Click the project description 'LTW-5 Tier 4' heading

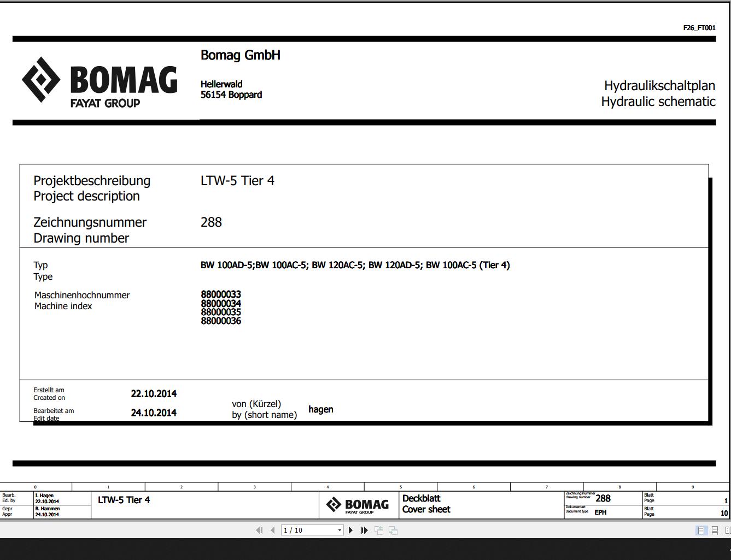237,181
